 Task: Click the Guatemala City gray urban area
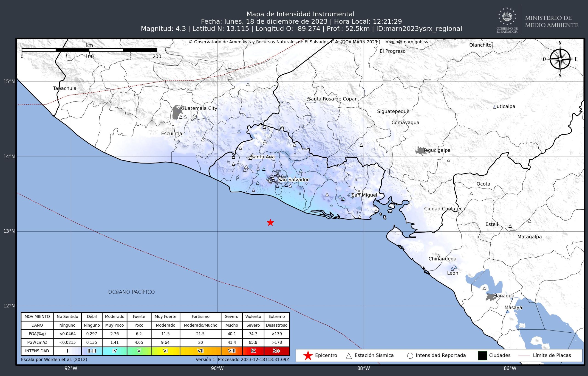(x=176, y=112)
